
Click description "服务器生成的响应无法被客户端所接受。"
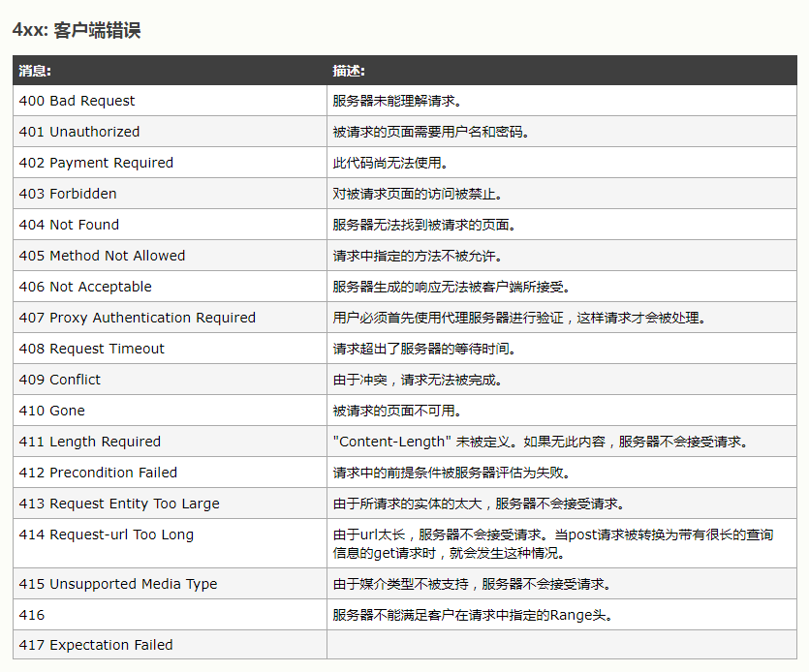click(x=451, y=287)
